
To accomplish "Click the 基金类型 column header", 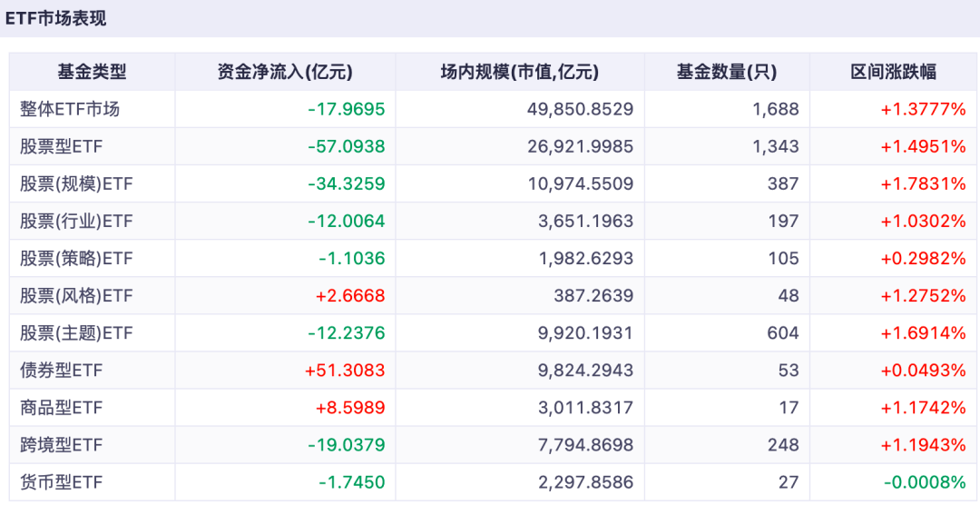I will tap(92, 72).
